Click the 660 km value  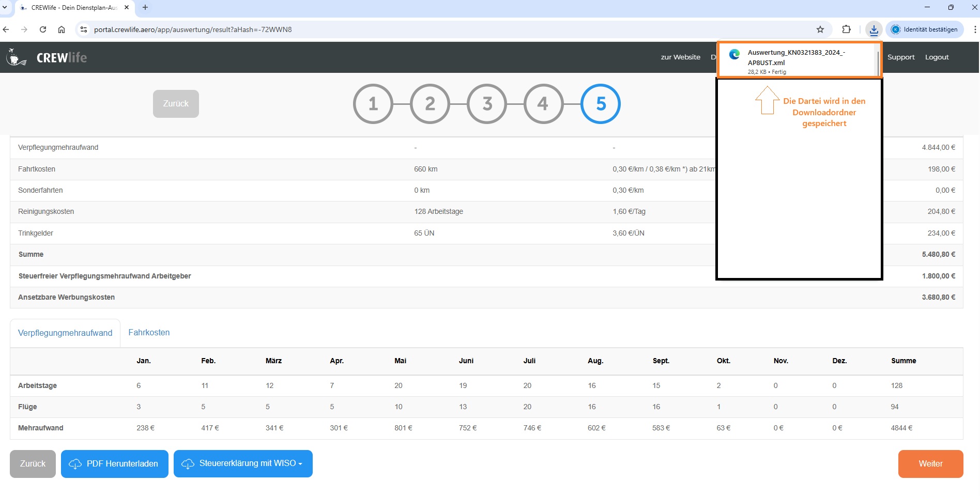click(x=425, y=169)
